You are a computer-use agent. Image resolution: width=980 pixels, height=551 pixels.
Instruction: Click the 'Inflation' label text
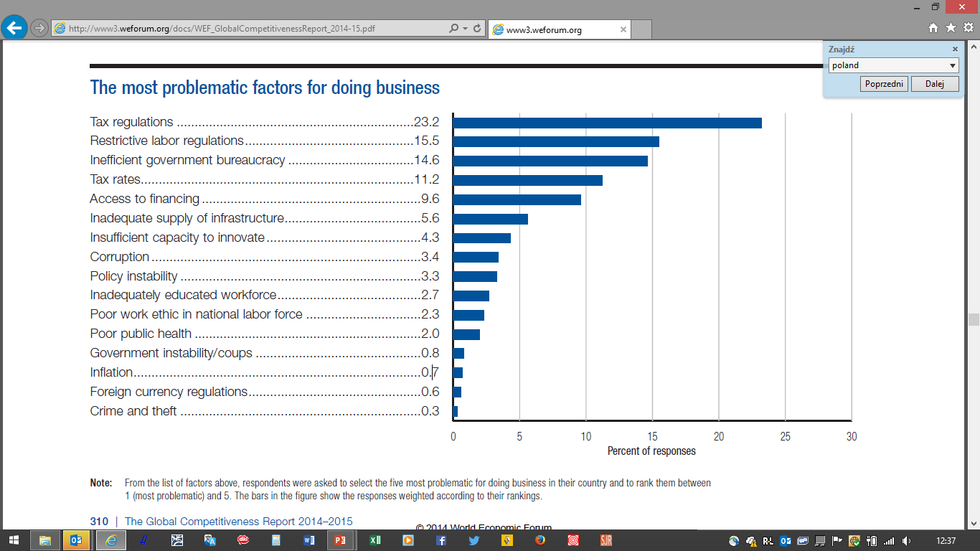[111, 372]
